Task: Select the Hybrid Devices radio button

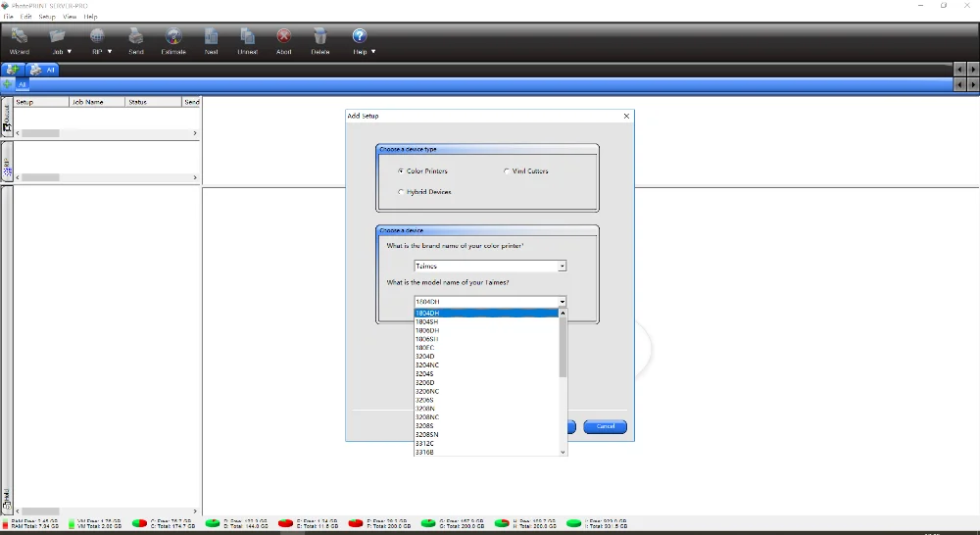Action: 401,192
